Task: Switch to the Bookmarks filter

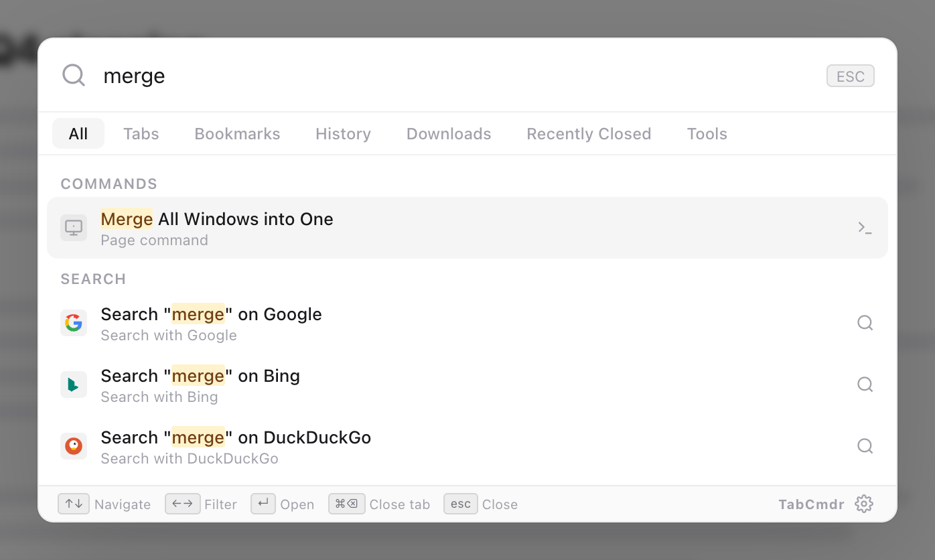Action: pyautogui.click(x=237, y=133)
